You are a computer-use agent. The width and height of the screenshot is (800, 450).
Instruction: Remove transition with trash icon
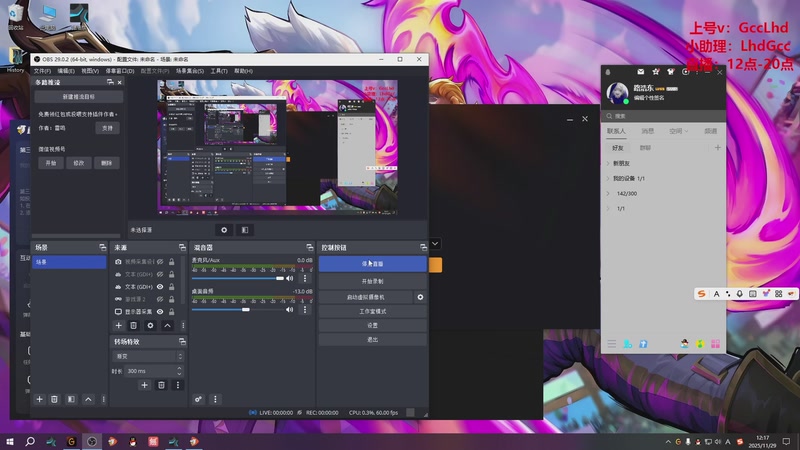(161, 385)
